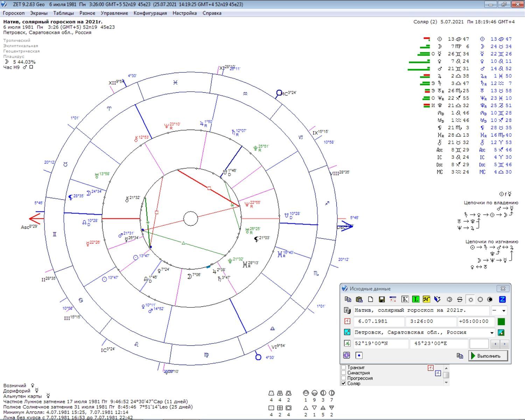Enable the Транзит checkbox
This screenshot has height=420, width=525.
coord(344,368)
